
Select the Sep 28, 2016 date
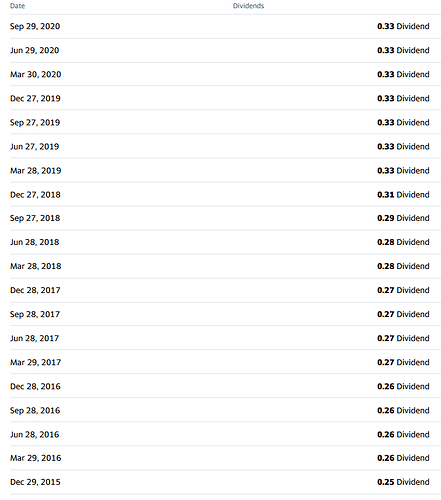[35, 410]
